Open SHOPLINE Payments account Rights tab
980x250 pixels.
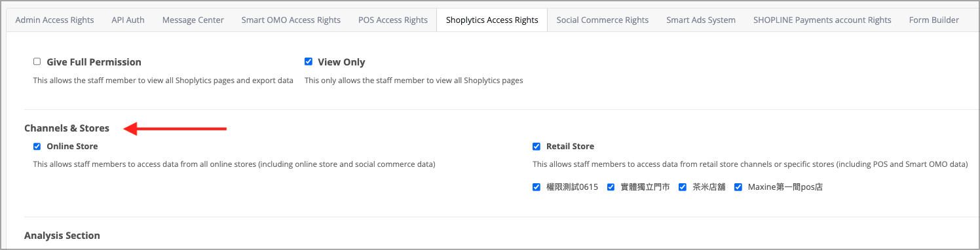pos(822,20)
